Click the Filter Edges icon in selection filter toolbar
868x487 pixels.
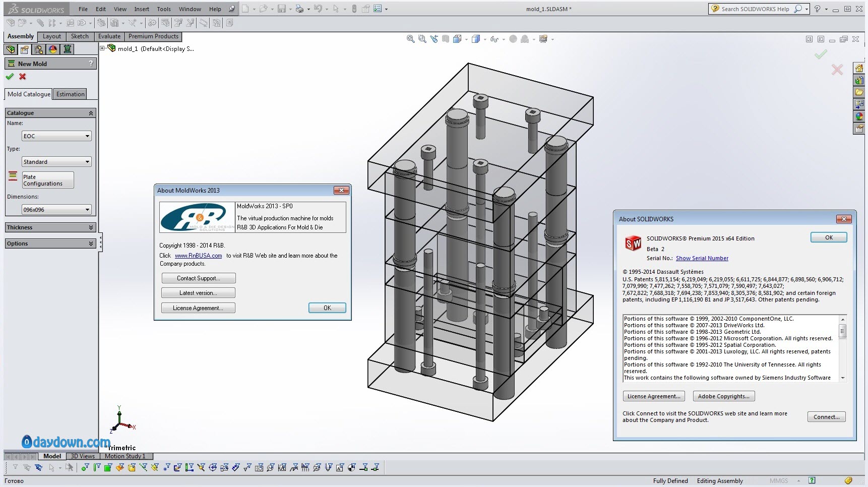click(96, 467)
